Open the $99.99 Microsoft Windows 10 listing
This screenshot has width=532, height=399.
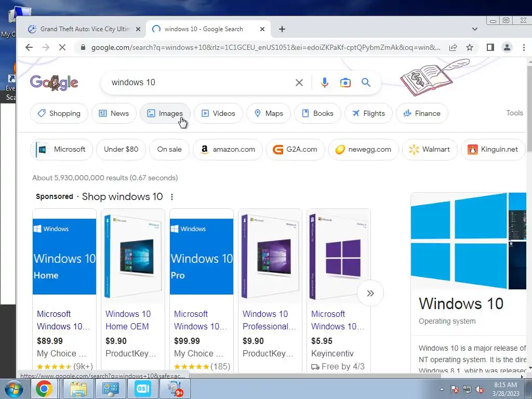click(201, 320)
